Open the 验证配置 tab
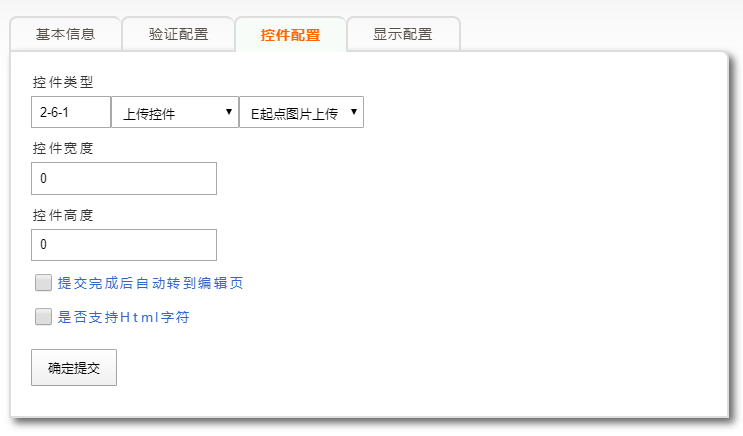 click(178, 34)
